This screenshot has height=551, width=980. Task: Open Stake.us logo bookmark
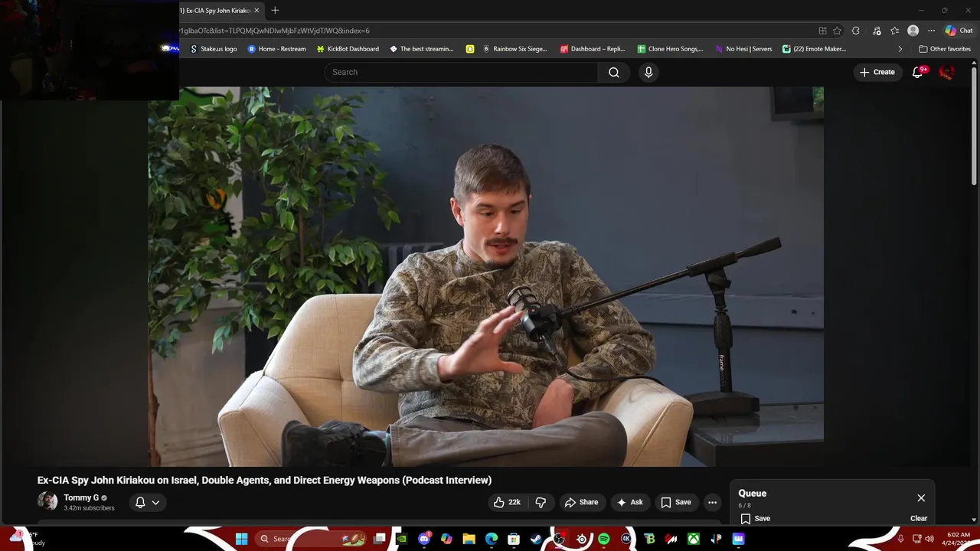(214, 49)
